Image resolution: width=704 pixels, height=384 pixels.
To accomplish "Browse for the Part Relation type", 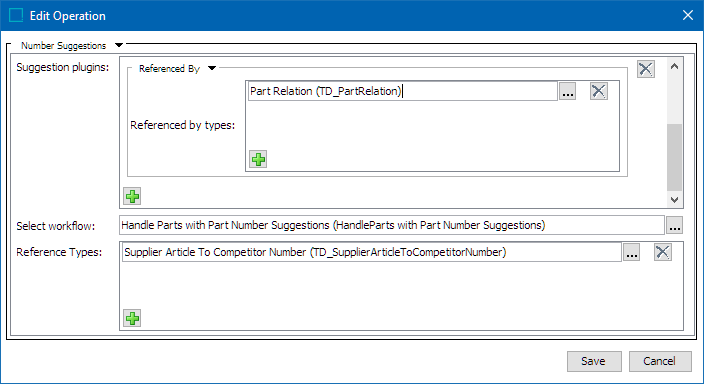I will pos(568,91).
